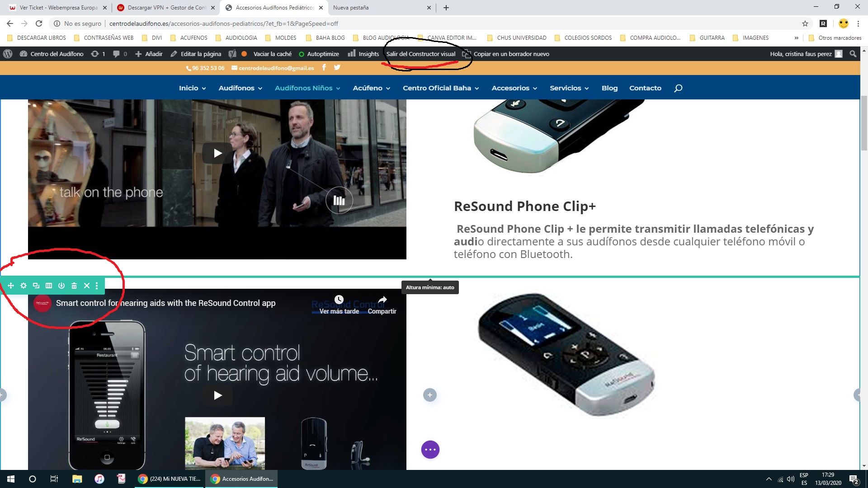Click the purple Divi builder settings button
Screen dimensions: 868x488
tap(430, 450)
